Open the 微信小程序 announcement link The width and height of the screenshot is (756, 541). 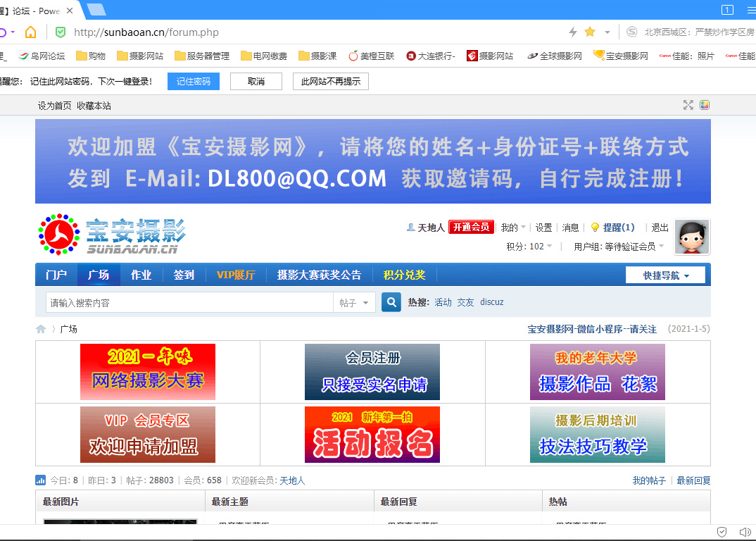point(592,329)
